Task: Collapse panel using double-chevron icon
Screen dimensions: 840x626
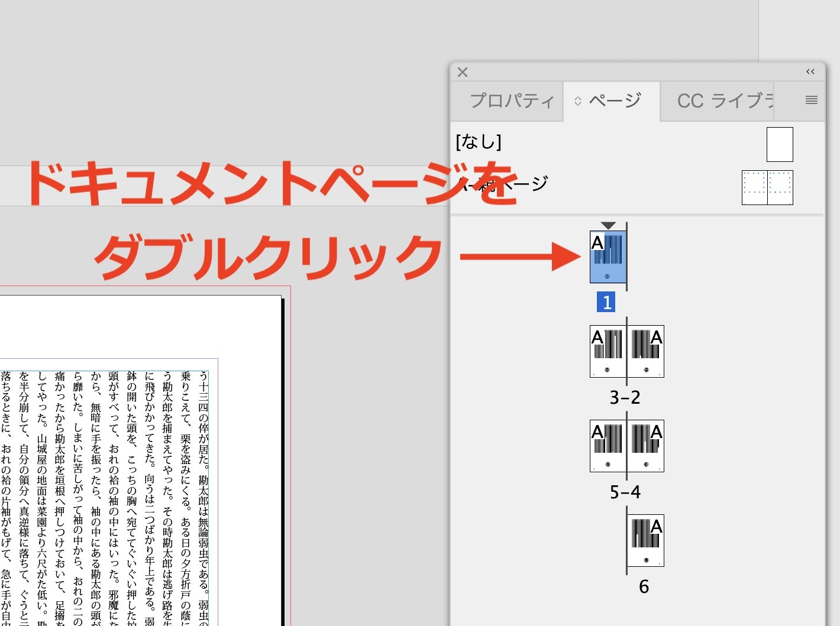Action: point(810,72)
